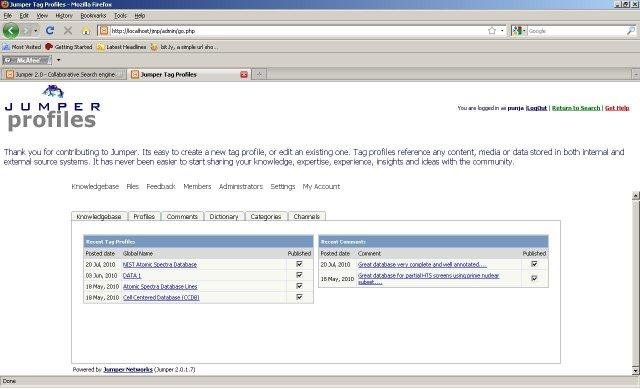Select the Knowledgebase sub-tab
Image resolution: width=640 pixels, height=389 pixels.
[99, 216]
